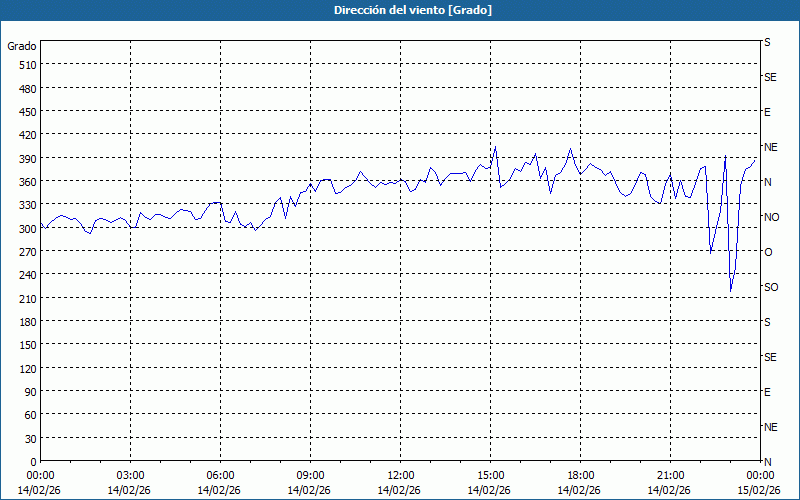Click the NO compass direction label
This screenshot has width=800, height=500.
click(771, 217)
